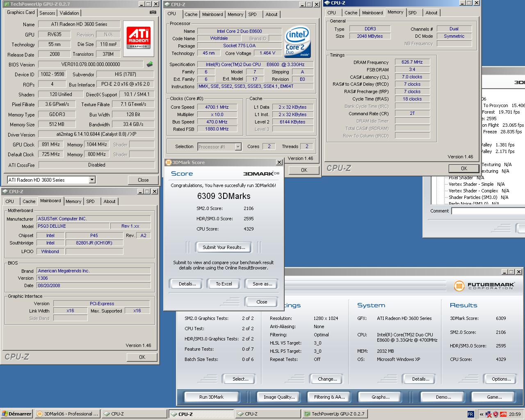Expand hidden system tray icons arrow

pyautogui.click(x=481, y=414)
